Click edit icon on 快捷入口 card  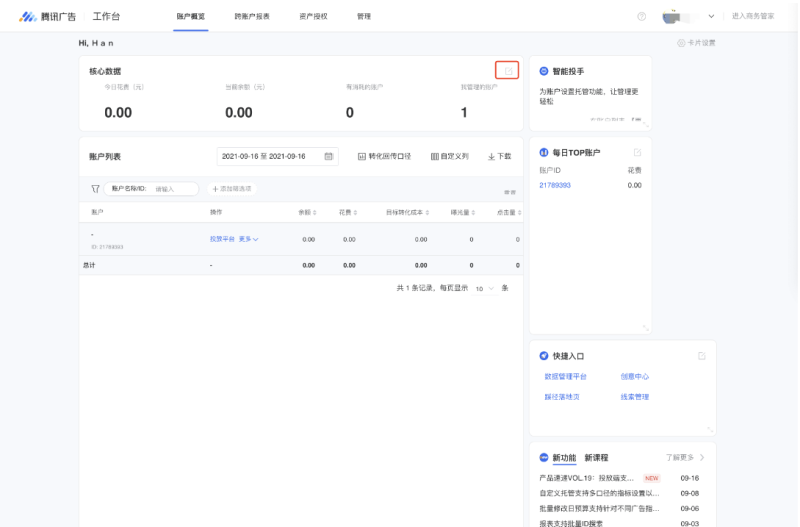[x=702, y=356]
